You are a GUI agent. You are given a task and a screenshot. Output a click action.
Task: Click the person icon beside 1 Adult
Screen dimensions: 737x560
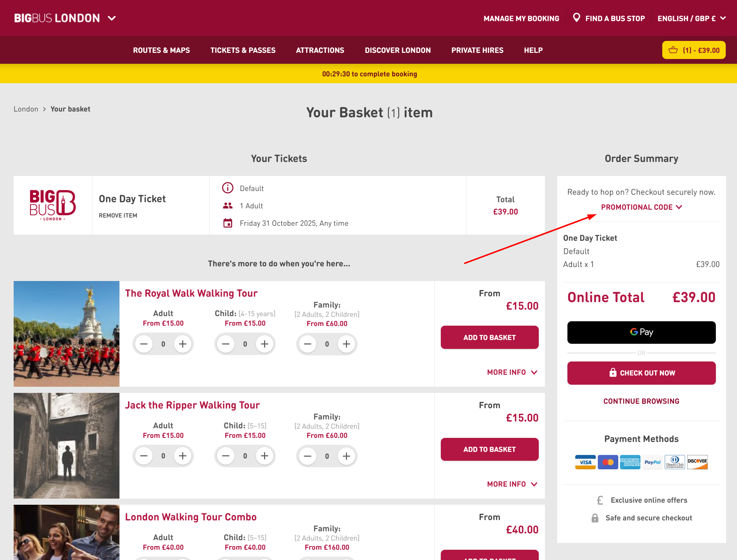point(228,206)
